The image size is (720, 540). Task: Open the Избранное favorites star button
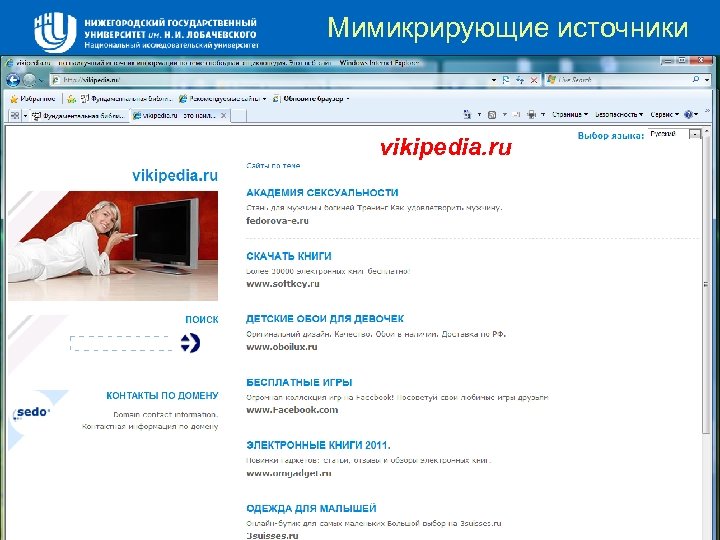(33, 99)
